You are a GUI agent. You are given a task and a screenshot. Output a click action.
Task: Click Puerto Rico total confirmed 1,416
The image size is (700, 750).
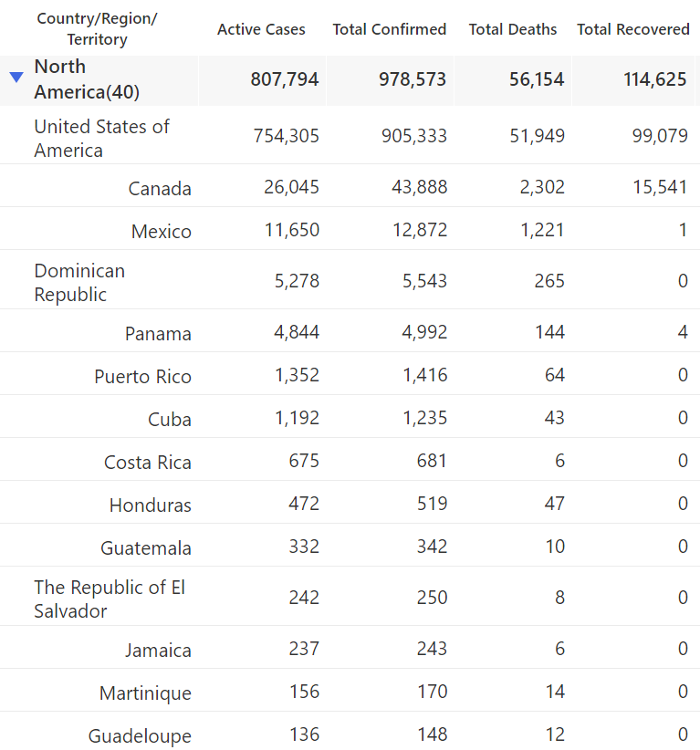[425, 375]
